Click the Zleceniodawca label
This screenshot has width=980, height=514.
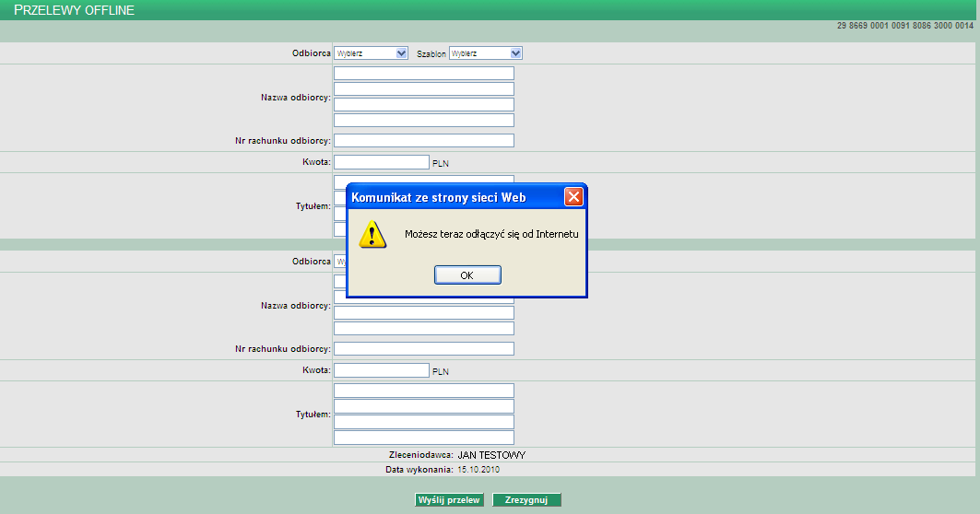tap(420, 455)
